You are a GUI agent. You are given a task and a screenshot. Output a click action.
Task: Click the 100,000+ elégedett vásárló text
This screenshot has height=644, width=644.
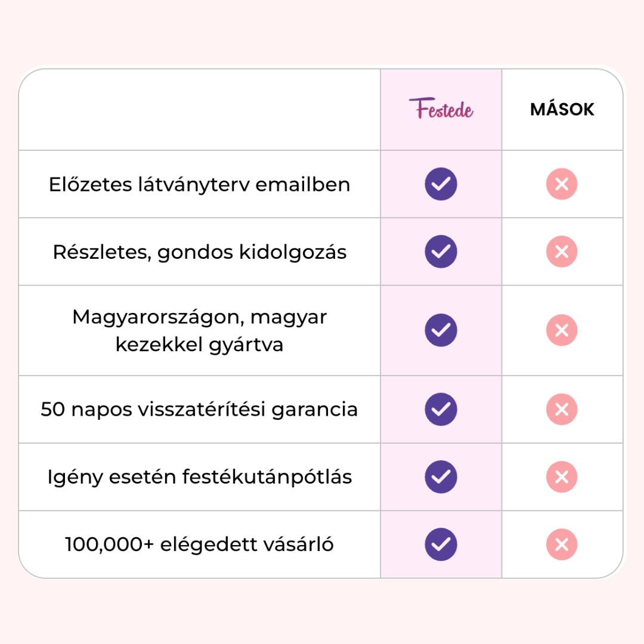coord(199,544)
